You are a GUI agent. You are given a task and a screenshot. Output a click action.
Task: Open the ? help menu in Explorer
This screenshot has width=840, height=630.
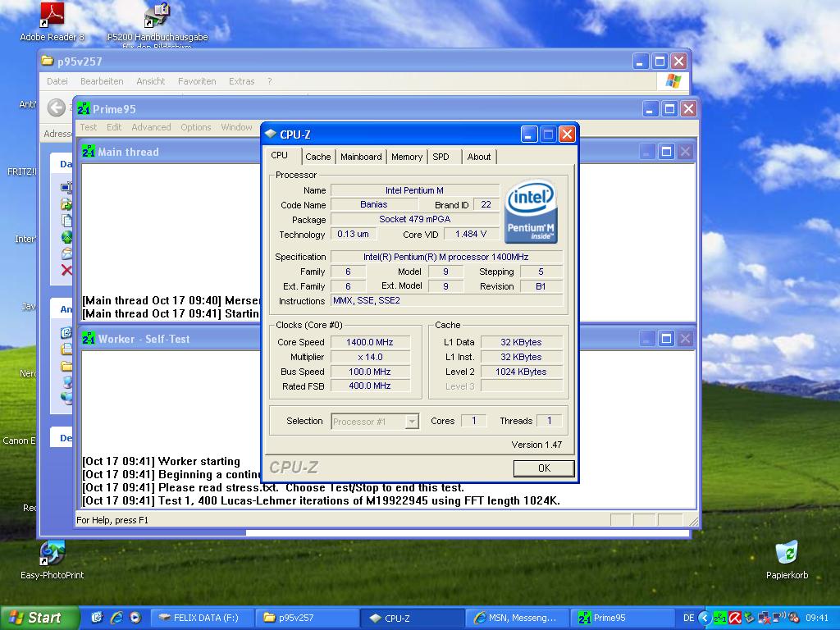pos(269,81)
